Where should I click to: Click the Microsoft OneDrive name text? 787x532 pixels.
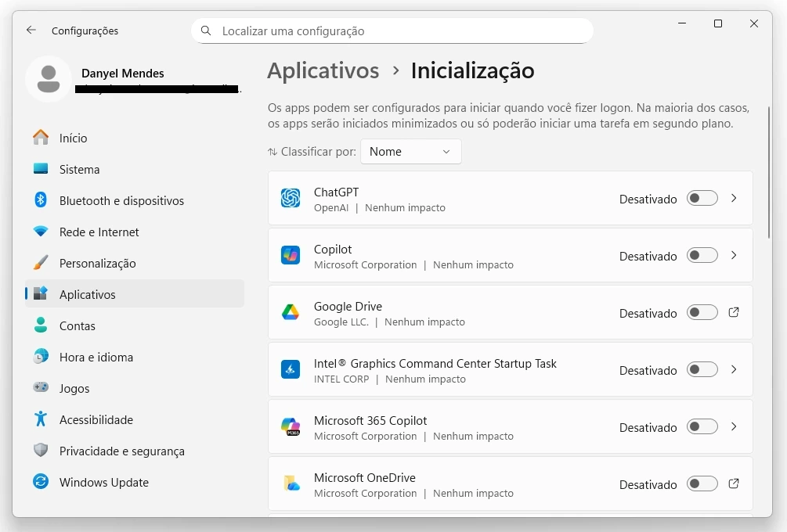(365, 478)
